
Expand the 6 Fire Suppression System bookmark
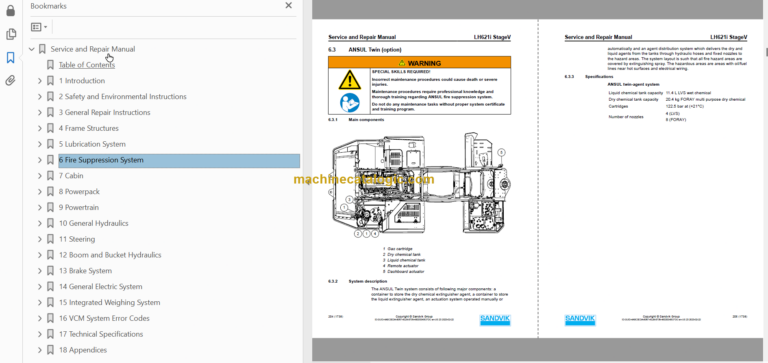40,160
